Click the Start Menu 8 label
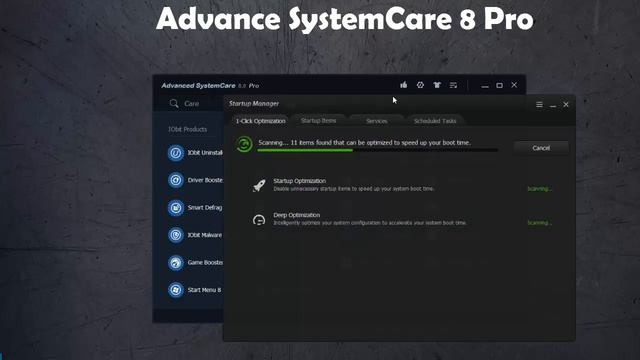This screenshot has width=640, height=360. pyautogui.click(x=204, y=290)
